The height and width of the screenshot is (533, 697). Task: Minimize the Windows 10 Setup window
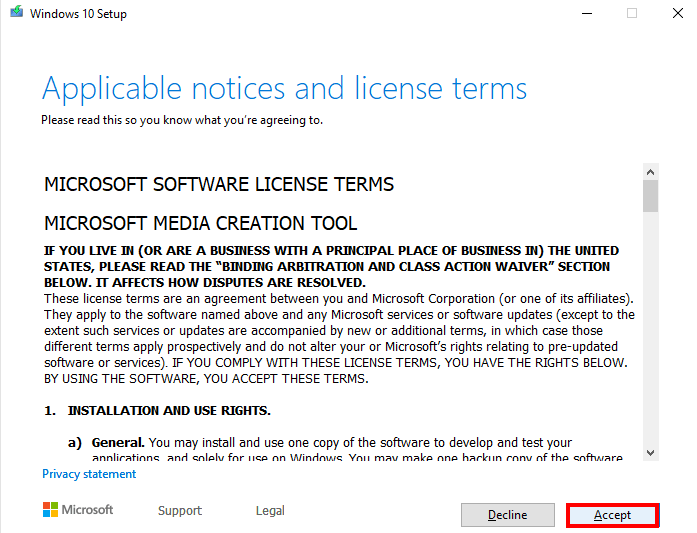[587, 13]
